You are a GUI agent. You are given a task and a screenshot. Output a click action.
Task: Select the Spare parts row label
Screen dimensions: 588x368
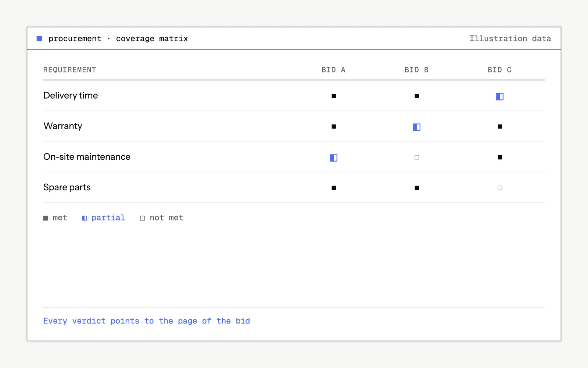[x=67, y=187]
